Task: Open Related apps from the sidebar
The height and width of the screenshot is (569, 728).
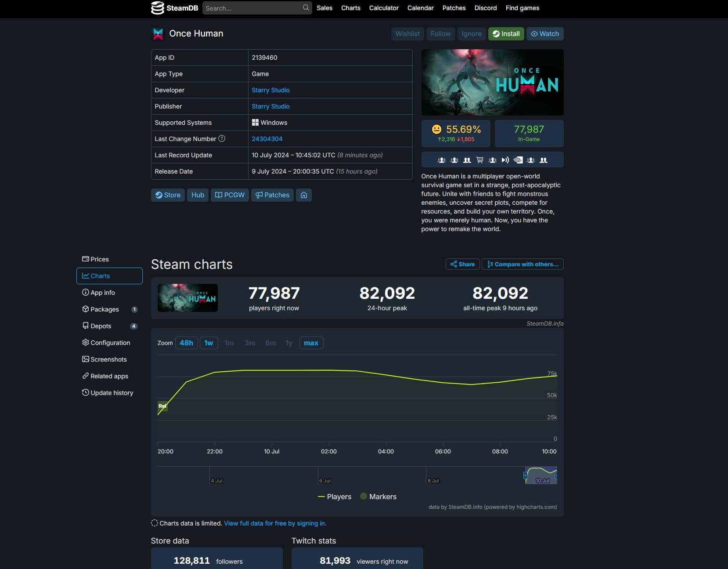Action: coord(109,376)
